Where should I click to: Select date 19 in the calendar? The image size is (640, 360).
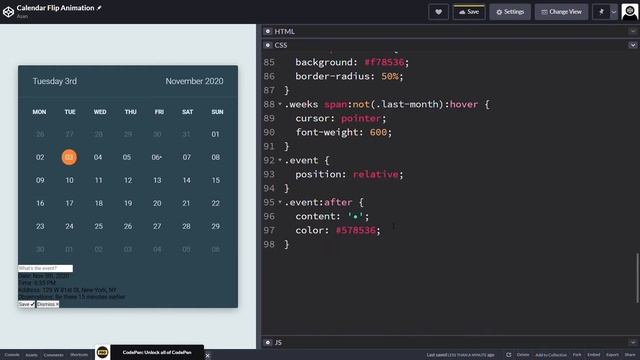128,203
